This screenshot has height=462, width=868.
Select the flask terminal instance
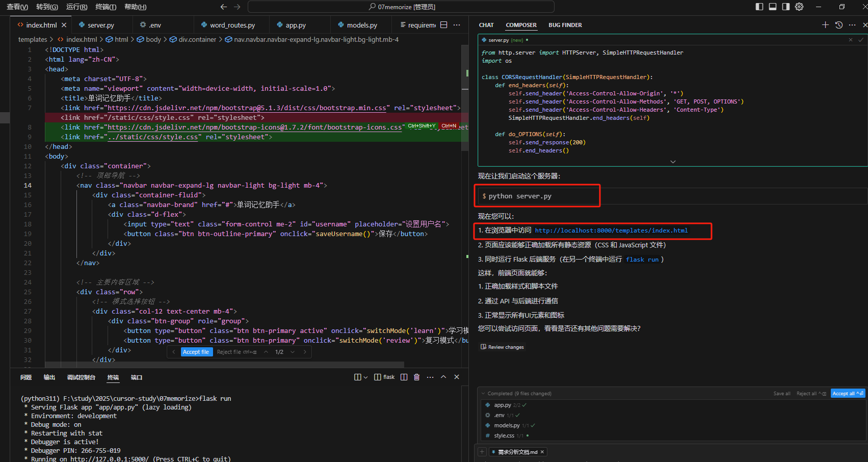tap(384, 377)
